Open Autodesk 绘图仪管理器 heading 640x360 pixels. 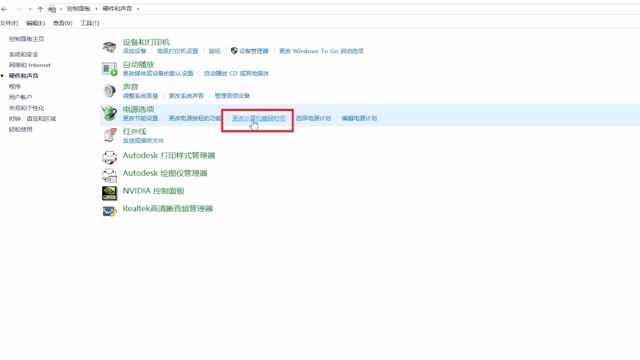(165, 173)
